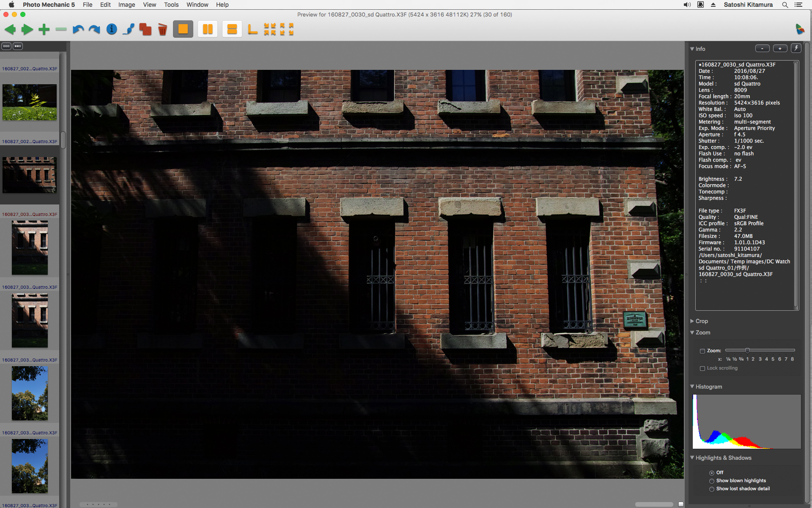
Task: Click the Info panel plus button
Action: [x=780, y=48]
